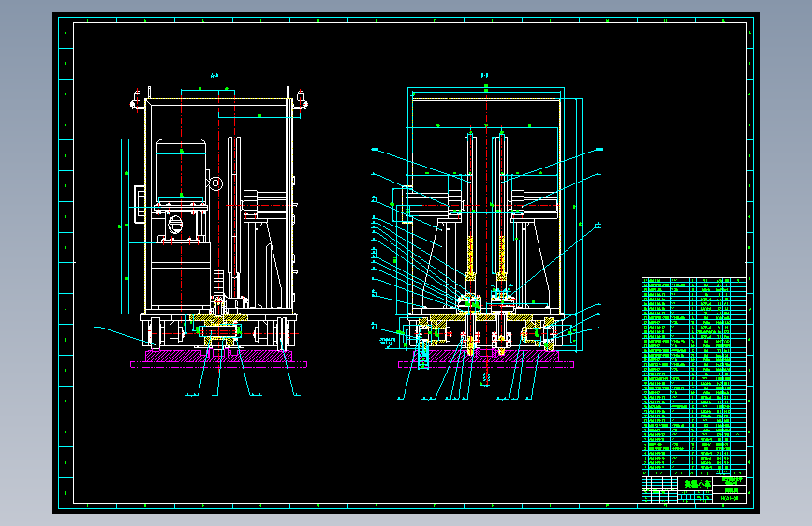The width and height of the screenshot is (812, 526).
Task: Select the drawing number cell in title block
Action: pyautogui.click(x=730, y=498)
